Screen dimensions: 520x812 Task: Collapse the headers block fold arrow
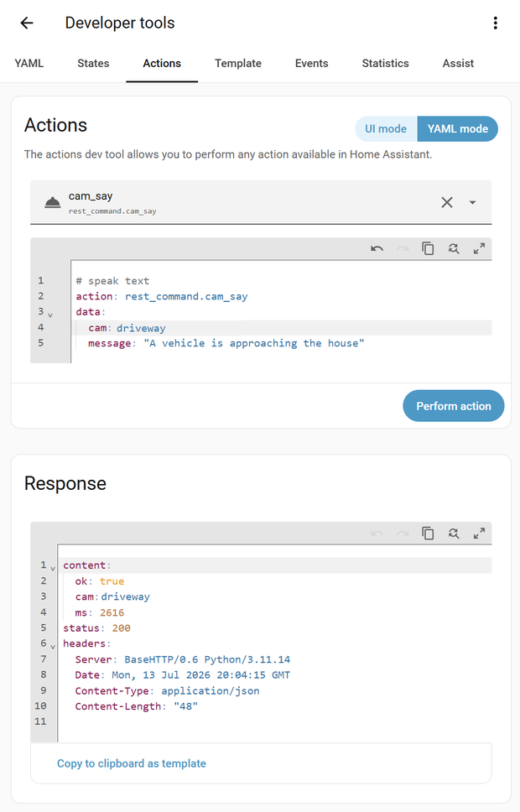53,646
